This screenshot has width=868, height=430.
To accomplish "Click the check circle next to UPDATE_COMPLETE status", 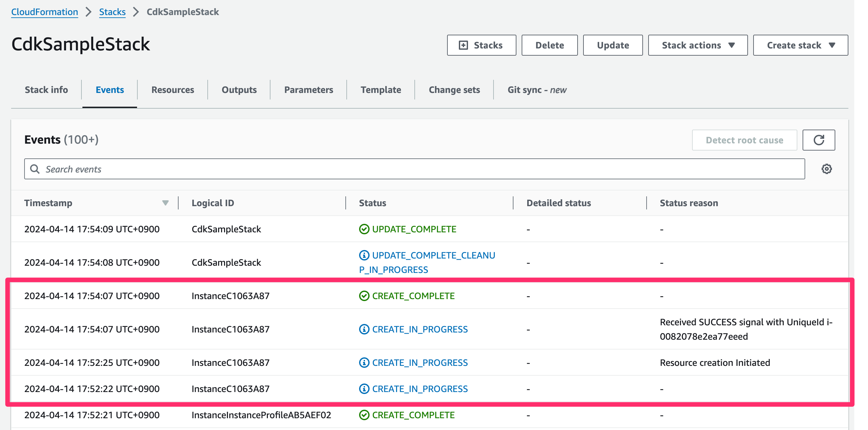I will [364, 229].
